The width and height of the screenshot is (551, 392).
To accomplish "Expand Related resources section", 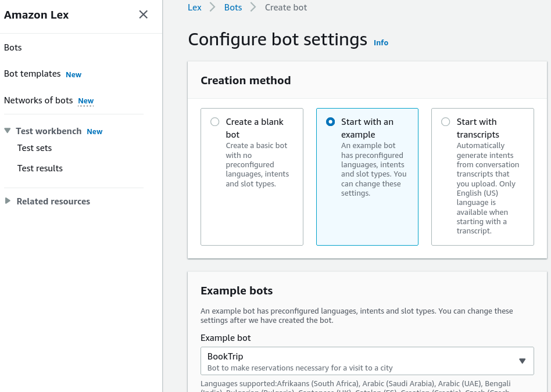I will tap(8, 201).
